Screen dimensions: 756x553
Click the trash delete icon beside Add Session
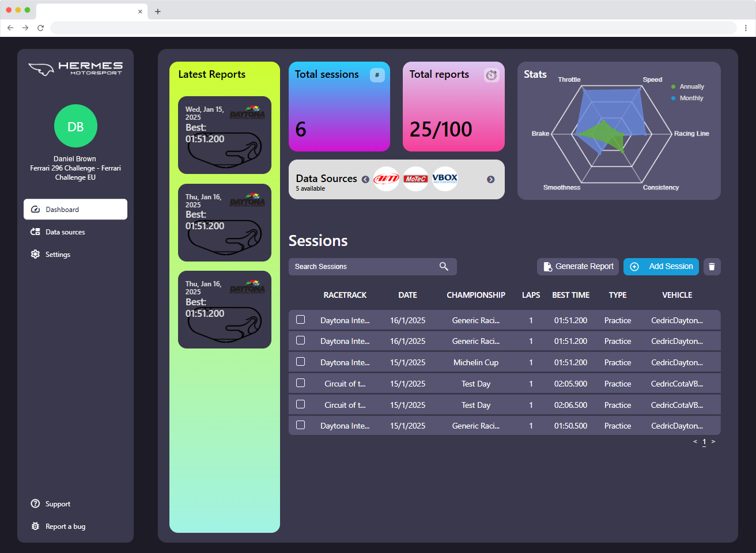712,267
